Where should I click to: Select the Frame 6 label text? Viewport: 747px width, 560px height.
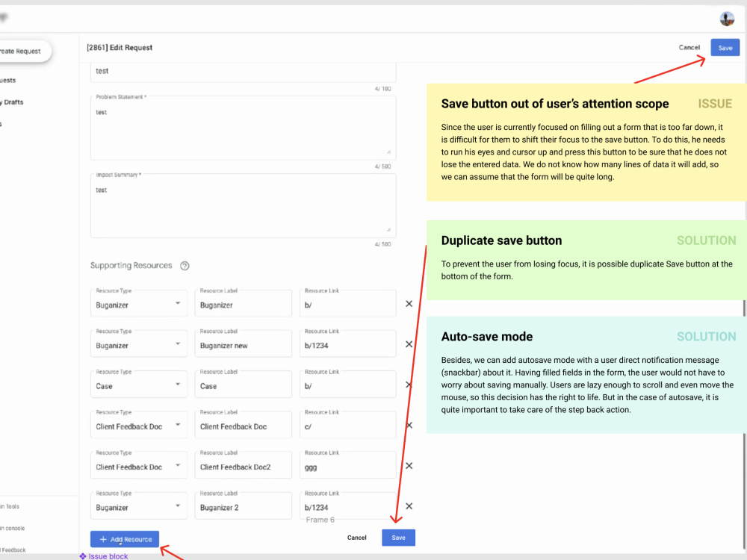pyautogui.click(x=320, y=520)
